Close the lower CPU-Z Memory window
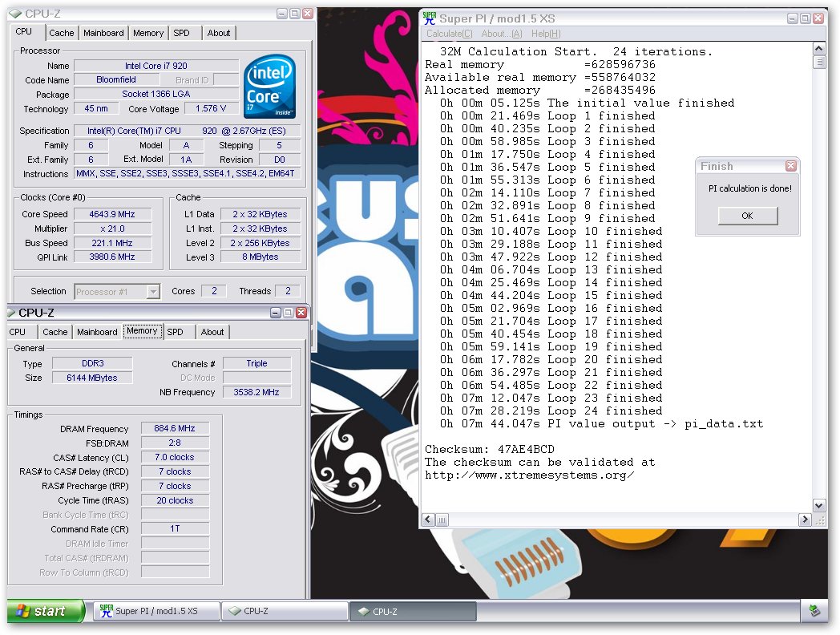 point(301,313)
